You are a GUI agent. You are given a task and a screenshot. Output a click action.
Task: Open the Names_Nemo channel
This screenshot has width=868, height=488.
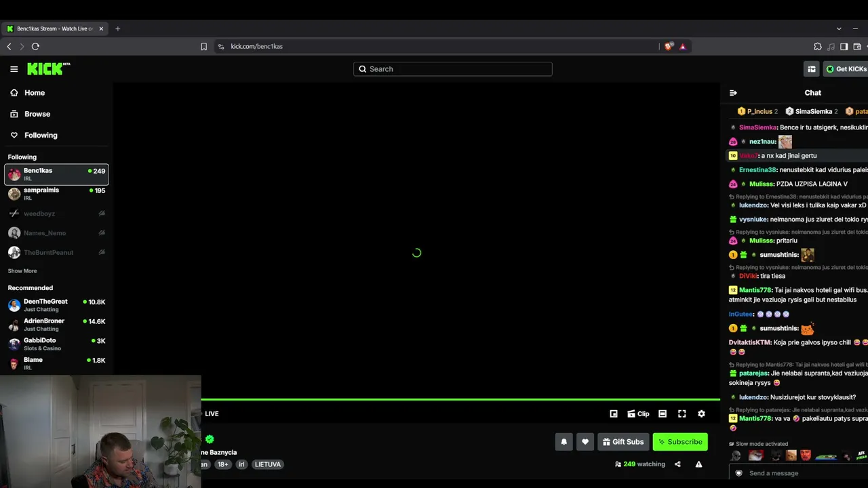coord(56,233)
